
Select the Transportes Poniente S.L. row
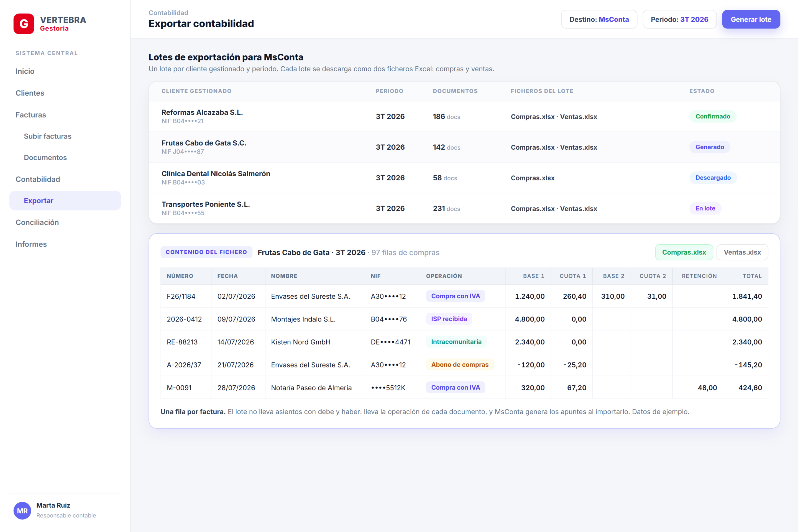(x=464, y=208)
